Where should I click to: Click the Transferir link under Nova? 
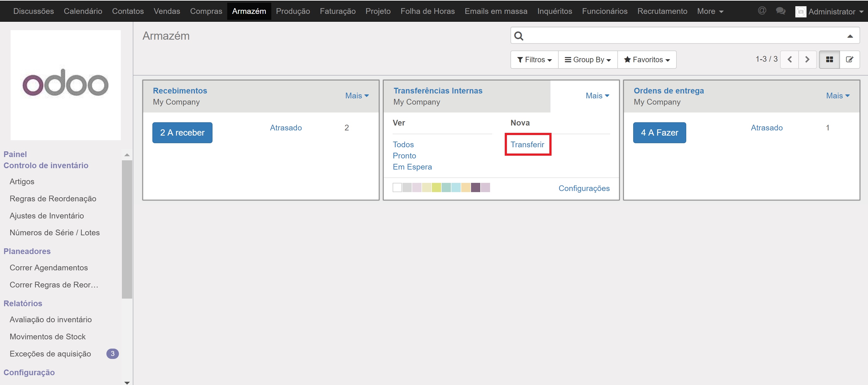click(x=527, y=144)
